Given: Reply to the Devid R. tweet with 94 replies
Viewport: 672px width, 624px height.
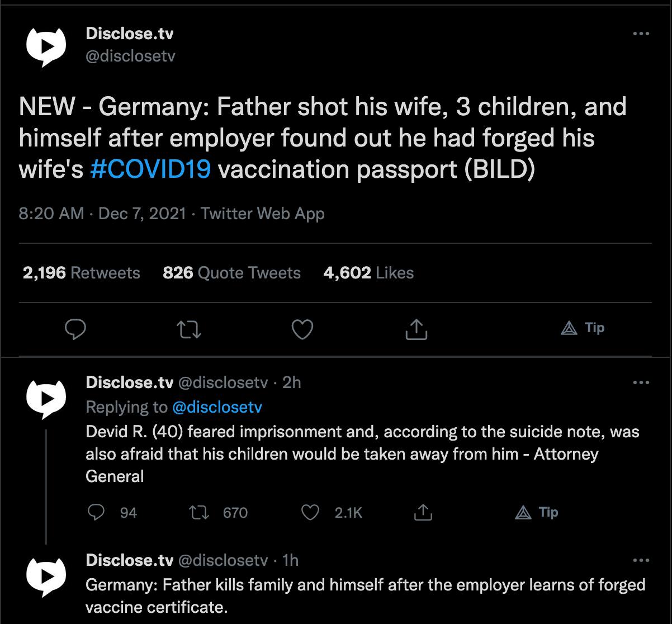Looking at the screenshot, I should pos(112,512).
